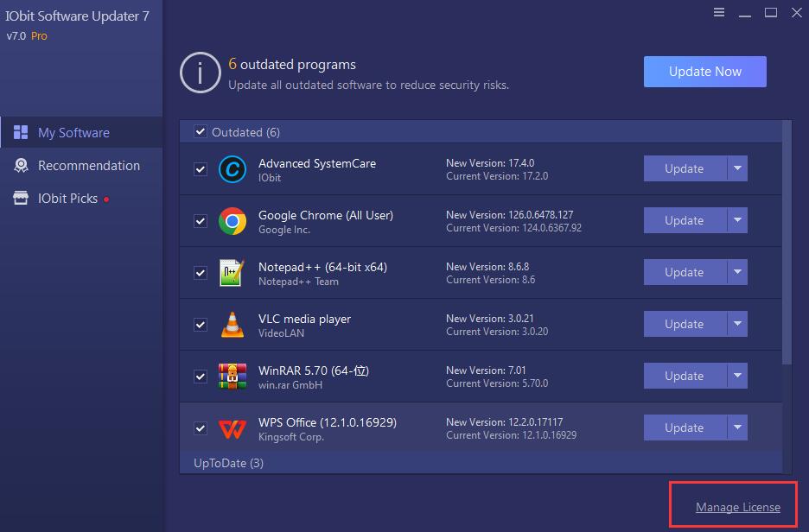
Task: Open Update dropdown arrow for WPS Office
Action: (738, 427)
